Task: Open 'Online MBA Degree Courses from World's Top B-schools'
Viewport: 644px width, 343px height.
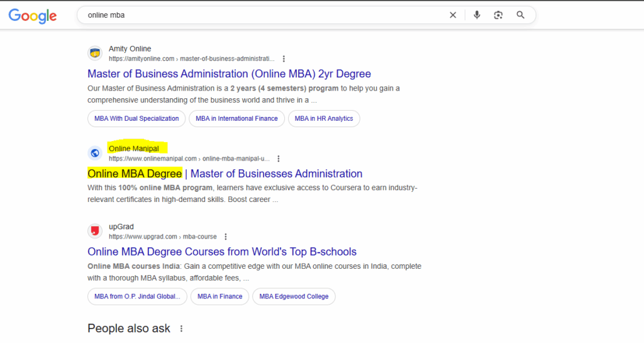Action: (x=222, y=251)
